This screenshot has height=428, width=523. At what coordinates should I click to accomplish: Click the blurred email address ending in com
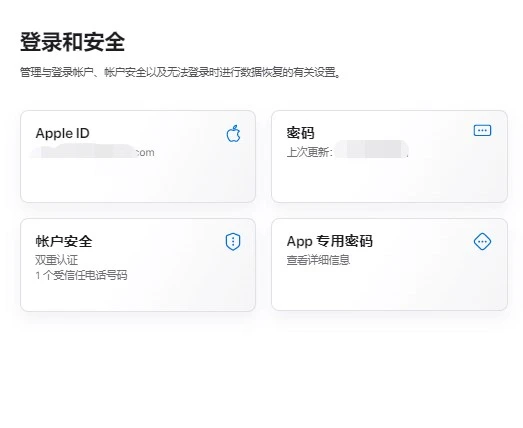92,151
